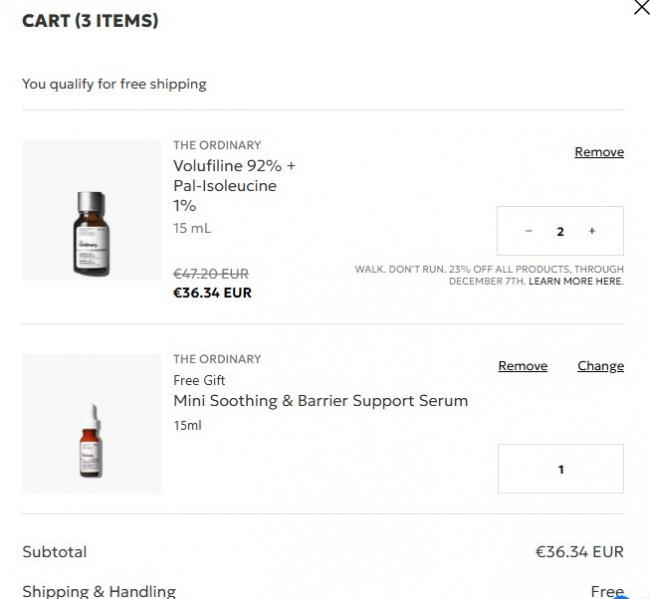Open the Learn More Here promo link

coord(575,281)
